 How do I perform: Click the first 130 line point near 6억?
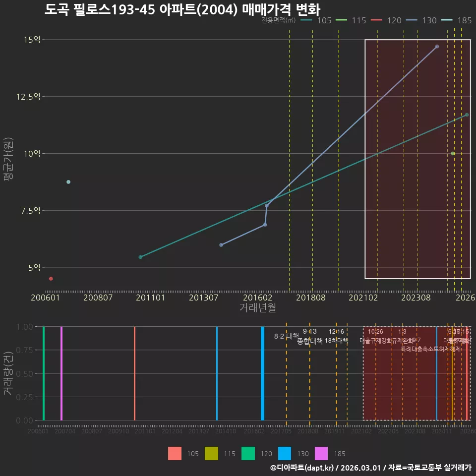(x=221, y=245)
